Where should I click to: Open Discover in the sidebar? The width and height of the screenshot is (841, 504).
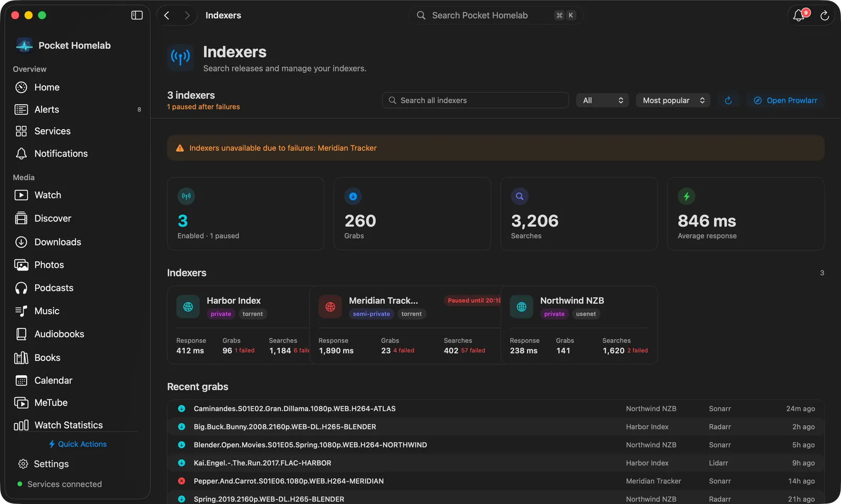tap(77, 218)
